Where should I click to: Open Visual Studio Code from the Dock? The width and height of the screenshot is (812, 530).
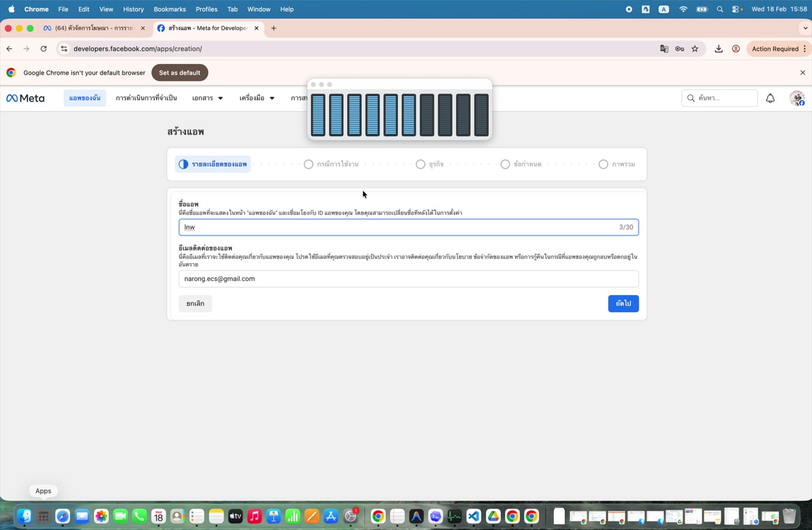(473, 516)
